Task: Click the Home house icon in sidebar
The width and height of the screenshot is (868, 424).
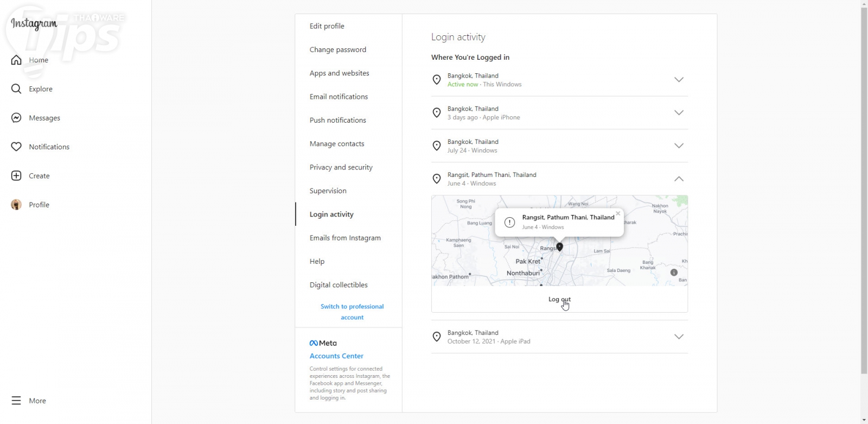Action: pyautogui.click(x=16, y=60)
